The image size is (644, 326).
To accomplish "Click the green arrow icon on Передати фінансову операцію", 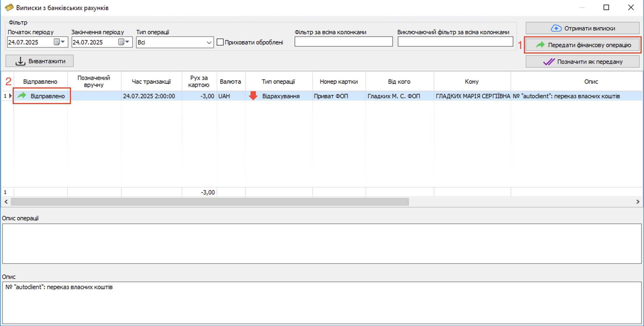I will point(540,45).
